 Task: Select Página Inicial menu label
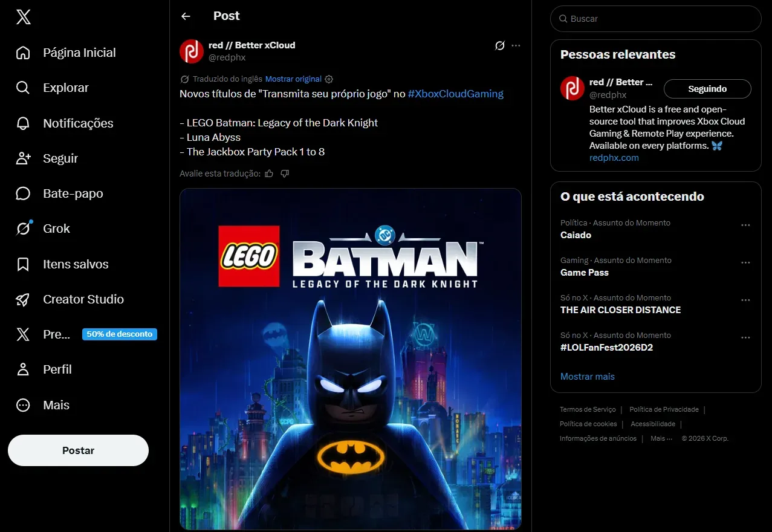click(79, 53)
